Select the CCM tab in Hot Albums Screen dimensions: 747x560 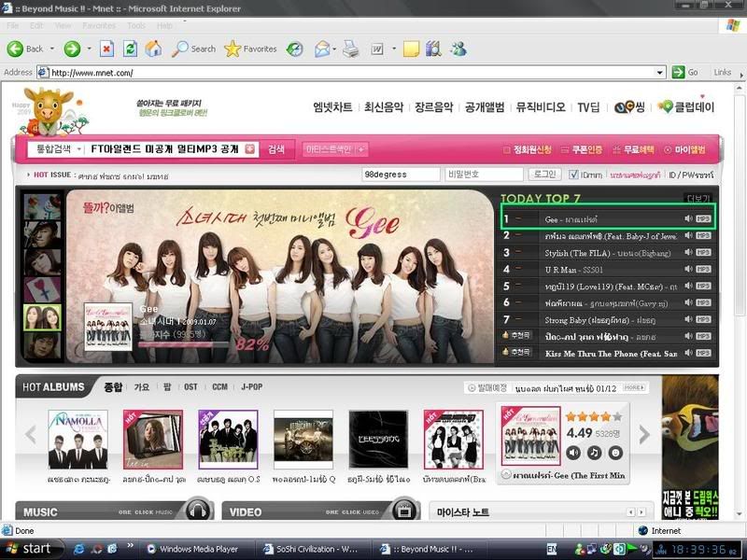[x=219, y=387]
